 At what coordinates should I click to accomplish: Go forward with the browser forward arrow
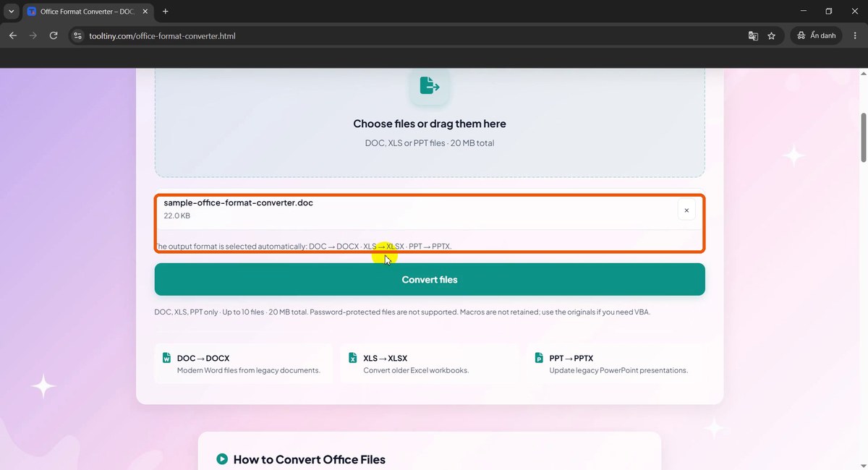click(33, 35)
